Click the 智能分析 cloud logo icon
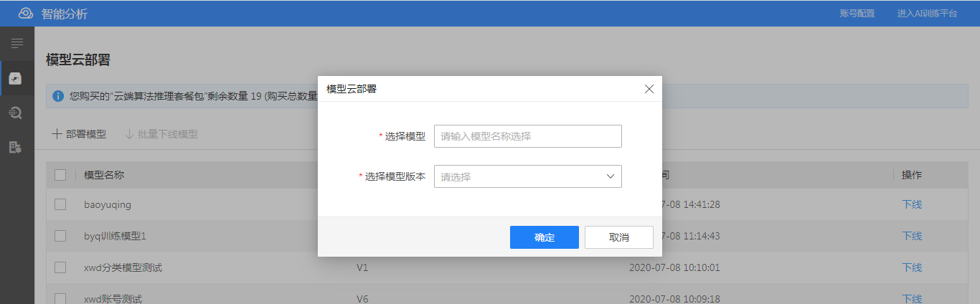The width and height of the screenshot is (980, 304). click(26, 13)
